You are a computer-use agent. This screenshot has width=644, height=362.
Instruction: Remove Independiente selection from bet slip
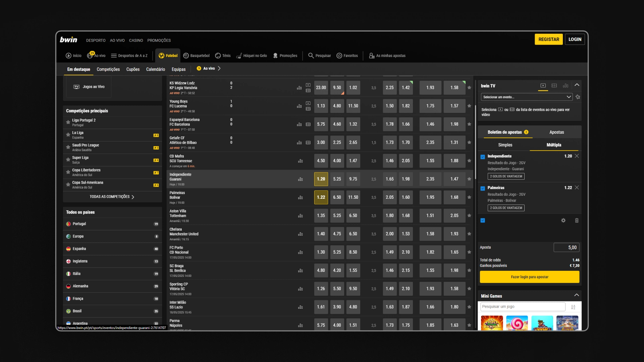point(577,156)
